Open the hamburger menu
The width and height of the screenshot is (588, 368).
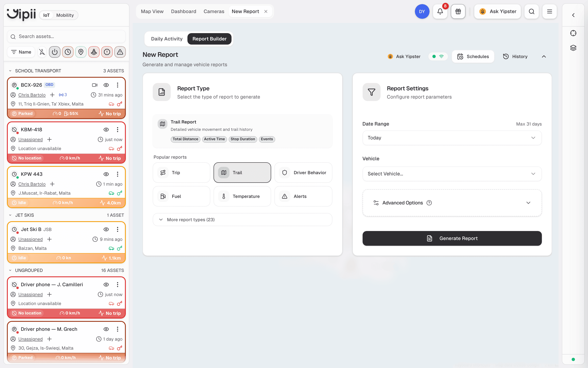pos(549,11)
